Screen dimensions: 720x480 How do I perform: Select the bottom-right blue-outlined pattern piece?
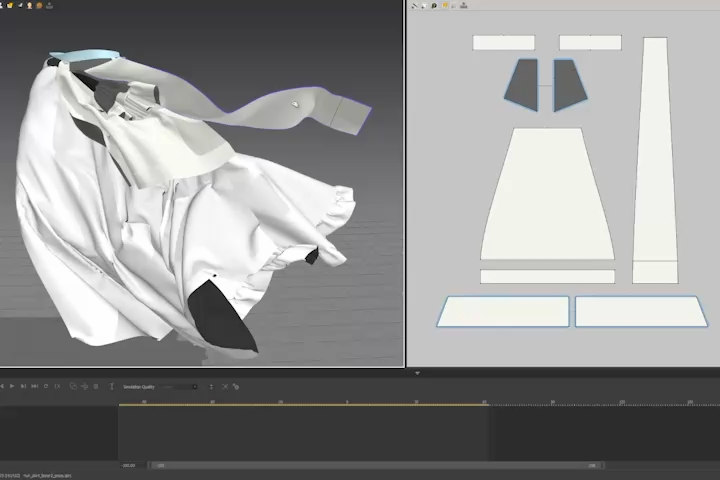(x=641, y=311)
